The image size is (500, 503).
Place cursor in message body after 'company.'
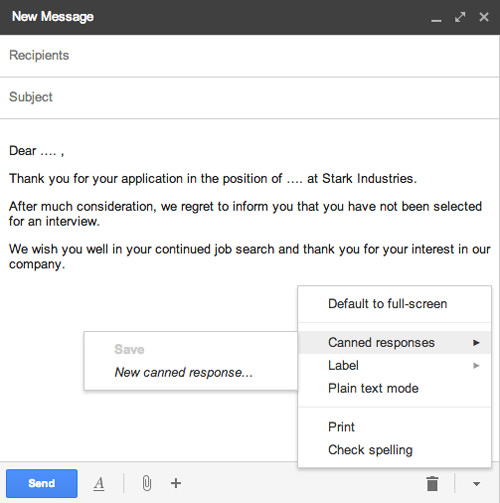[67, 265]
